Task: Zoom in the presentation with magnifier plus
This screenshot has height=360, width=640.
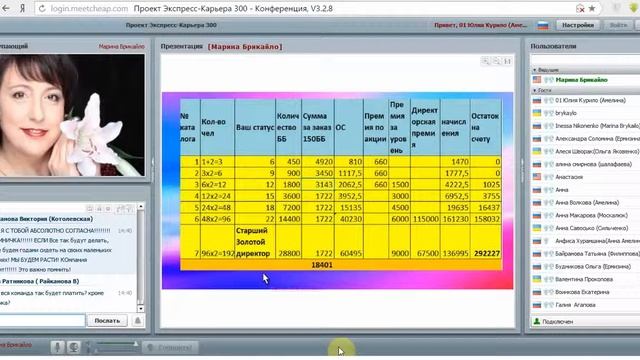Action: tap(486, 61)
